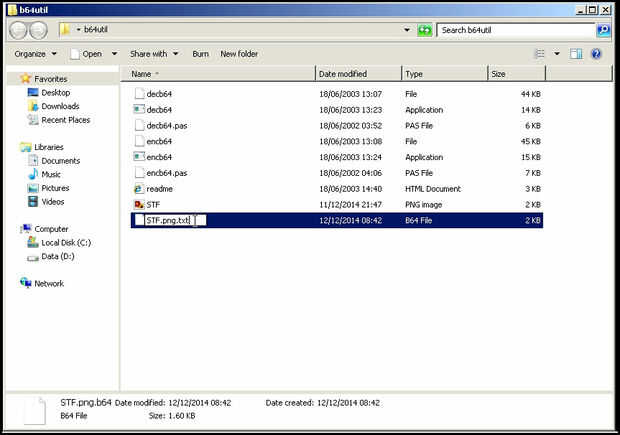
Task: Select the encb64 Application icon
Action: tap(139, 157)
